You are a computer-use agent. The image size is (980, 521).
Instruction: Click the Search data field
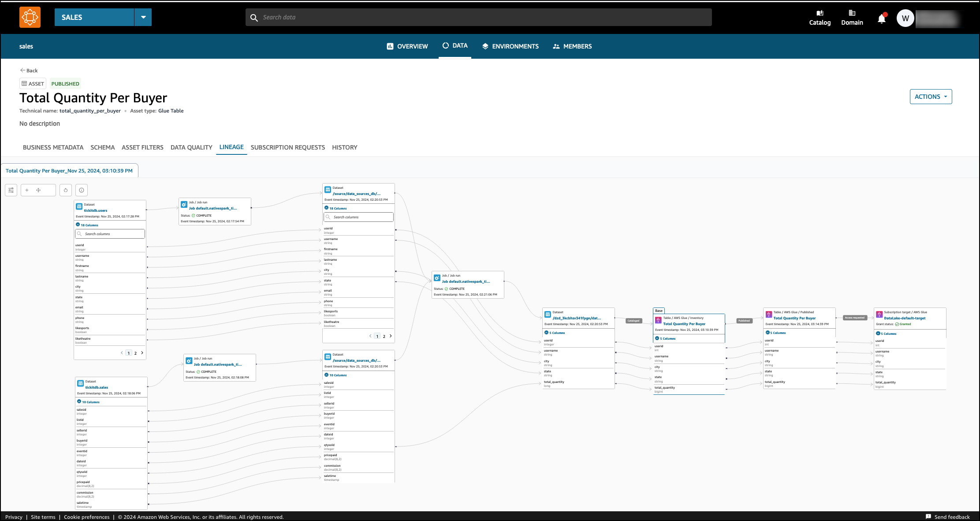tap(478, 17)
